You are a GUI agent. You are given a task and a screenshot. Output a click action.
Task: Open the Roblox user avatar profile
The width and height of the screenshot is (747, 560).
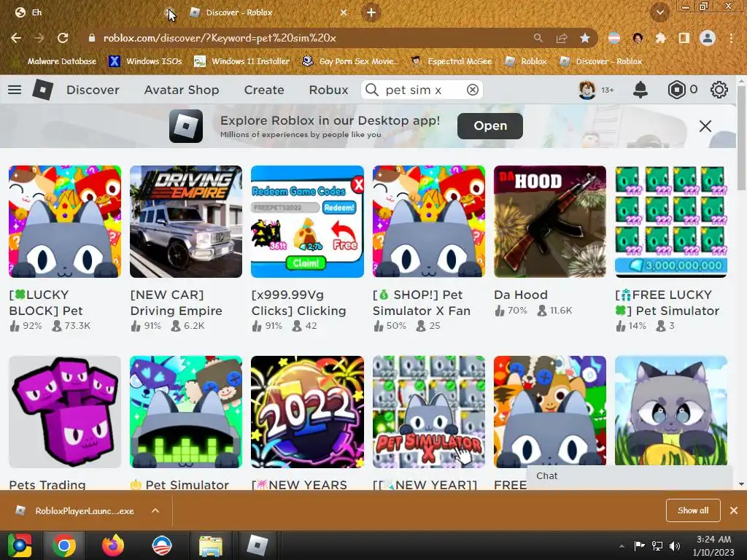587,90
